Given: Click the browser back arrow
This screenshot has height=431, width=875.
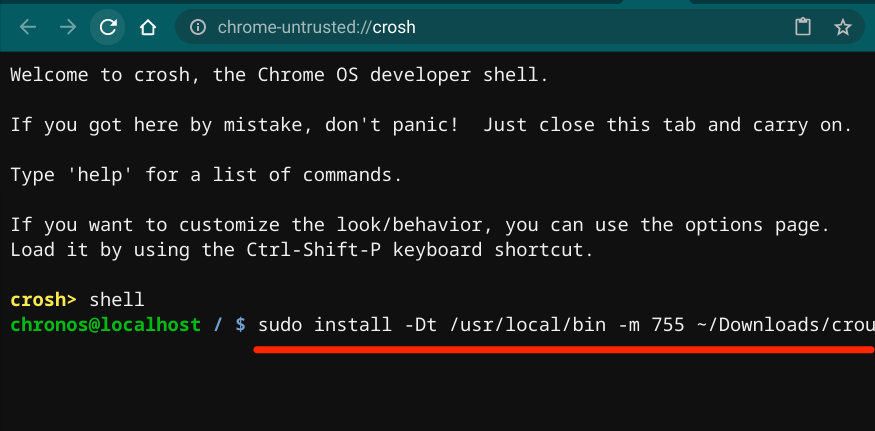Looking at the screenshot, I should [28, 27].
